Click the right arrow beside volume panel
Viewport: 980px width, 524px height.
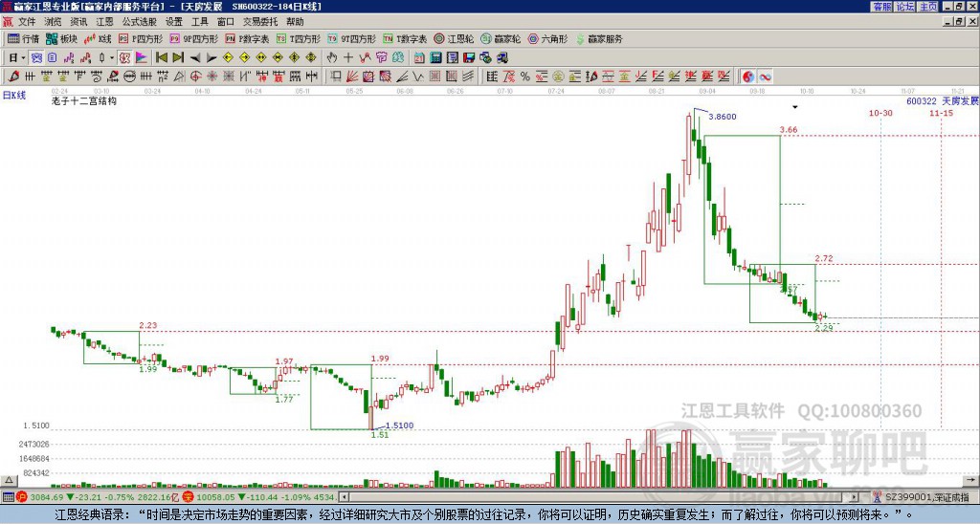pos(972,480)
